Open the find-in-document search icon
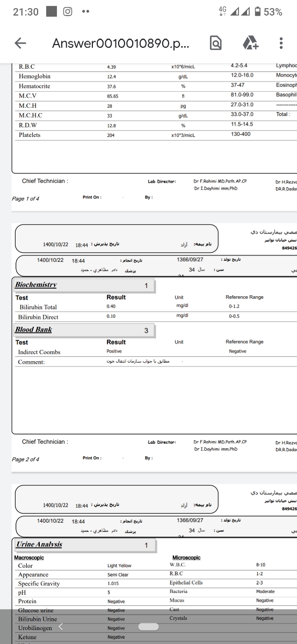Image resolution: width=297 pixels, height=644 pixels. (215, 43)
